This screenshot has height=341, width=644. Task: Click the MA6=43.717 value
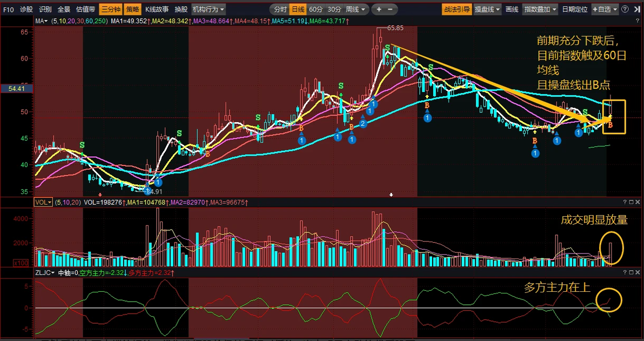click(x=327, y=21)
